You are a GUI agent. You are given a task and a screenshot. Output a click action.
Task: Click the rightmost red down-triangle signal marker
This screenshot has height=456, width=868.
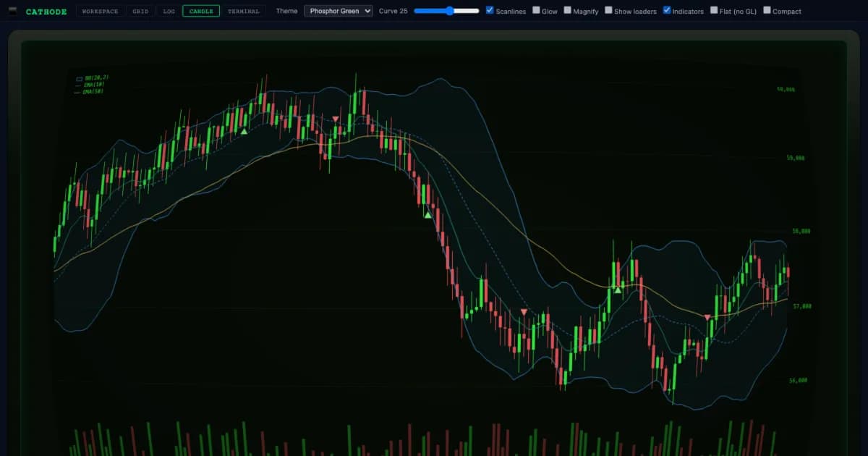pyautogui.click(x=707, y=317)
